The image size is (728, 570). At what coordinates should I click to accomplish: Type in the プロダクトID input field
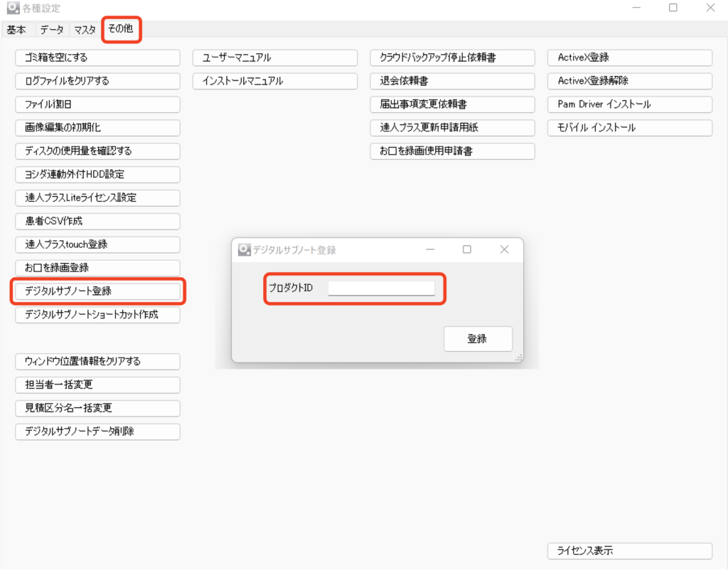pos(380,288)
